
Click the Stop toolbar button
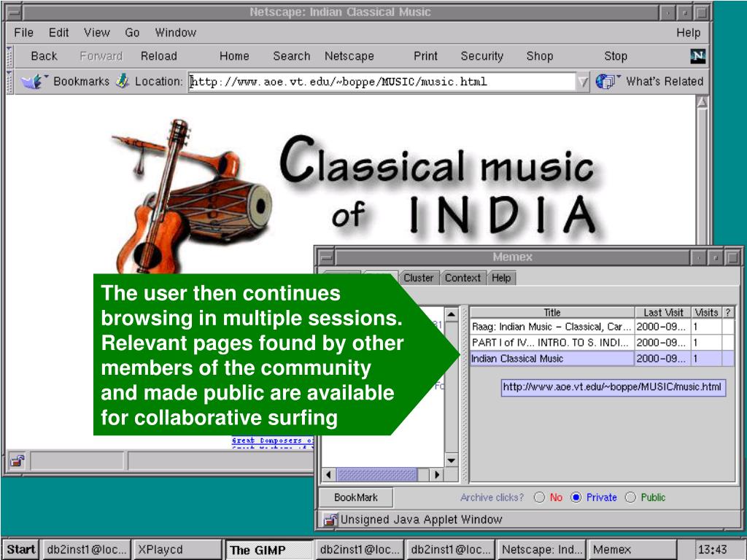tap(616, 56)
